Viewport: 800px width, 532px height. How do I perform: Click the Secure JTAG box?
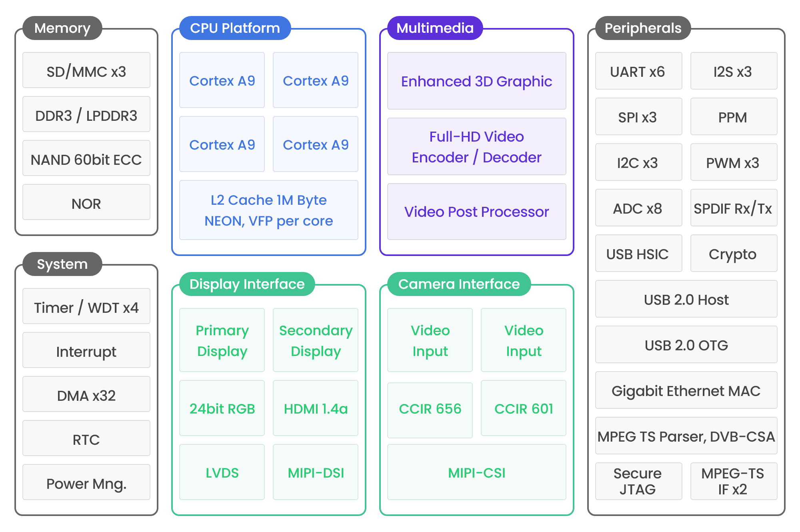[639, 481]
